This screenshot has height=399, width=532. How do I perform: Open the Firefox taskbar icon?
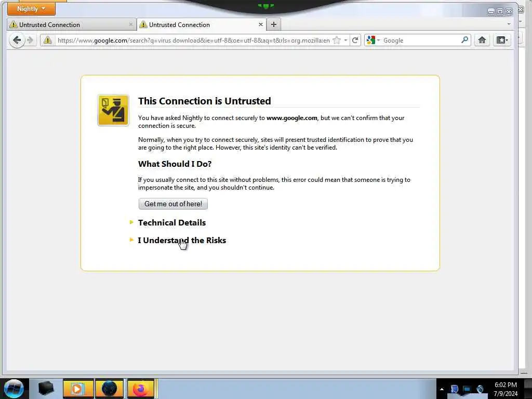[141, 389]
